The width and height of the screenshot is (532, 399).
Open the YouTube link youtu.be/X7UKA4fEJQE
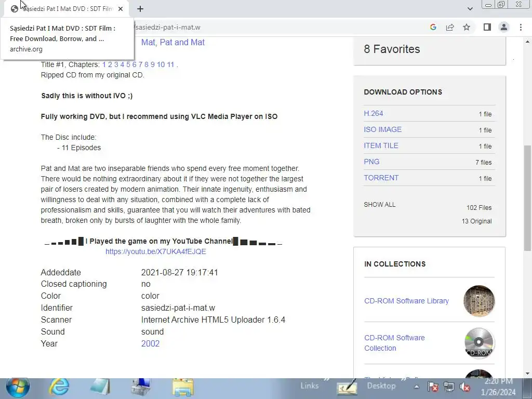tap(156, 252)
